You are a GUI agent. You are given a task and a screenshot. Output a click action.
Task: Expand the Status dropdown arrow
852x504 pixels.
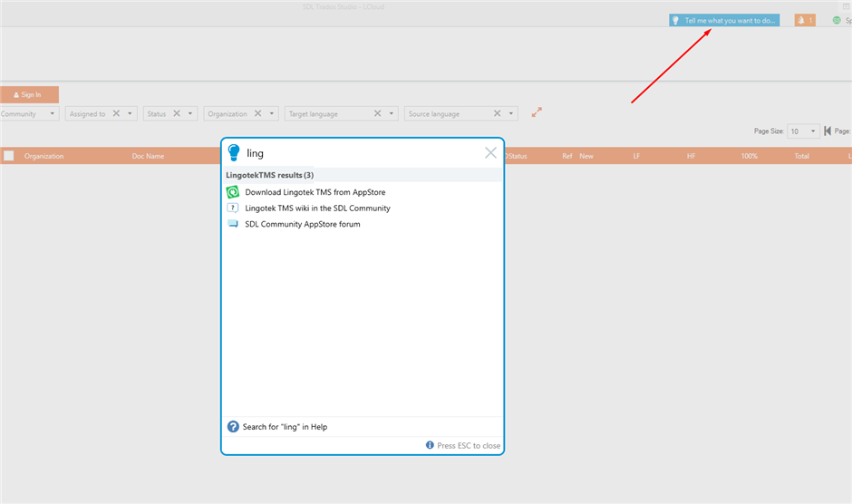tap(190, 113)
